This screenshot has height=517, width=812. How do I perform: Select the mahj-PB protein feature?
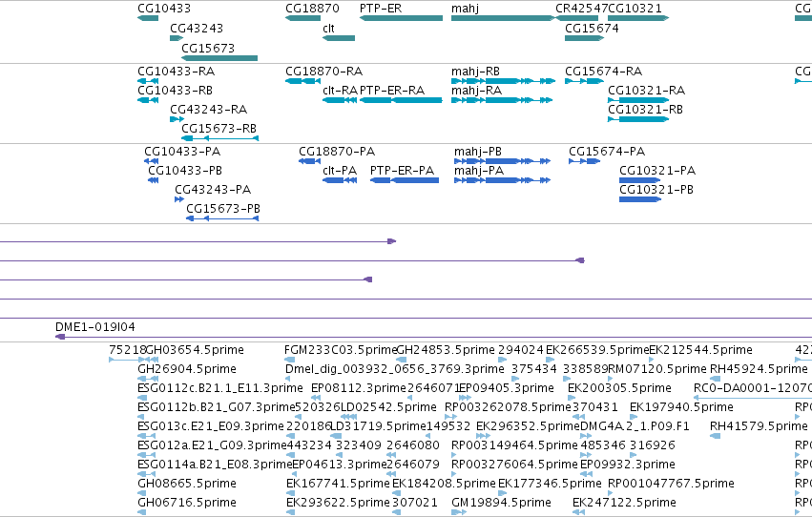pos(502,161)
